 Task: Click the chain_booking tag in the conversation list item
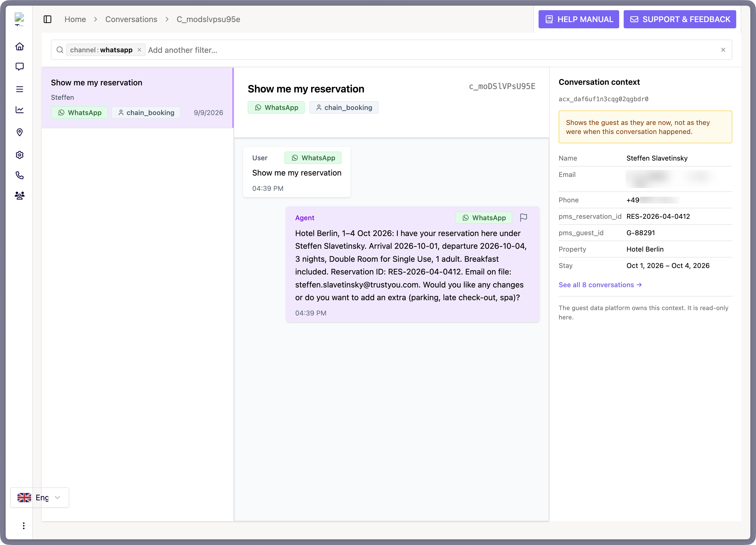[146, 113]
